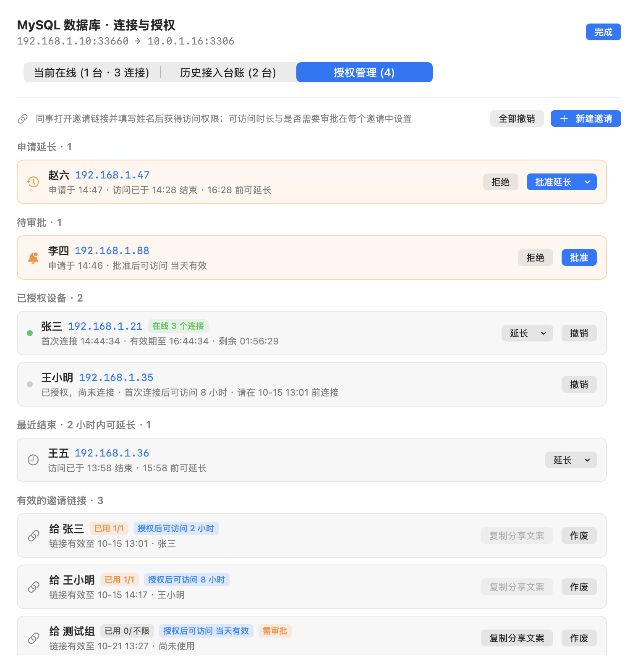The height and width of the screenshot is (672, 638).
Task: Revoke authorization for 王小明
Action: click(x=579, y=384)
